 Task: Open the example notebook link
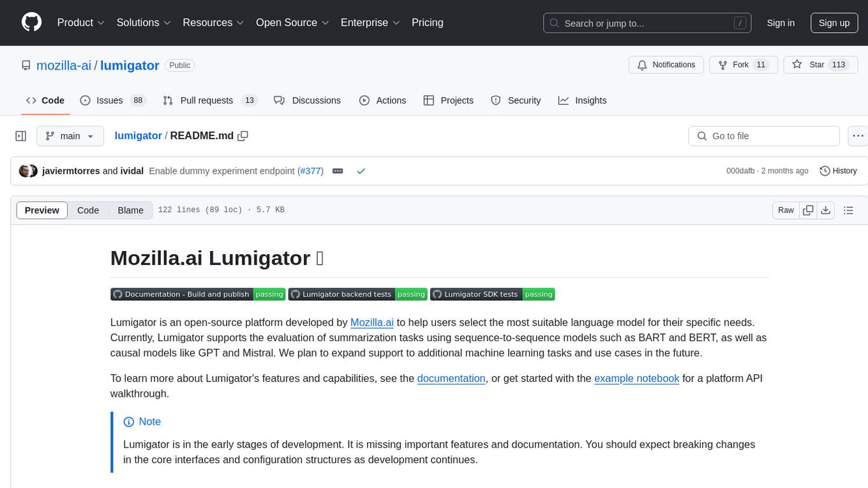point(636,378)
